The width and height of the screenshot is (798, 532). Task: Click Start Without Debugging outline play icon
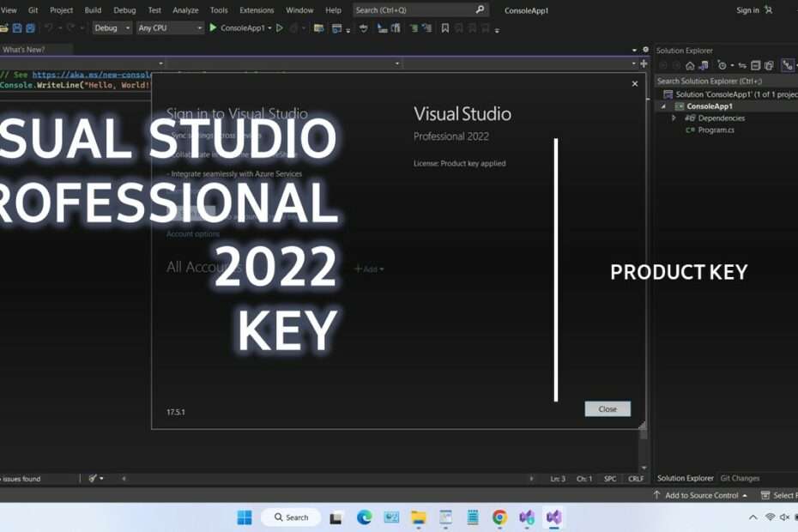279,28
